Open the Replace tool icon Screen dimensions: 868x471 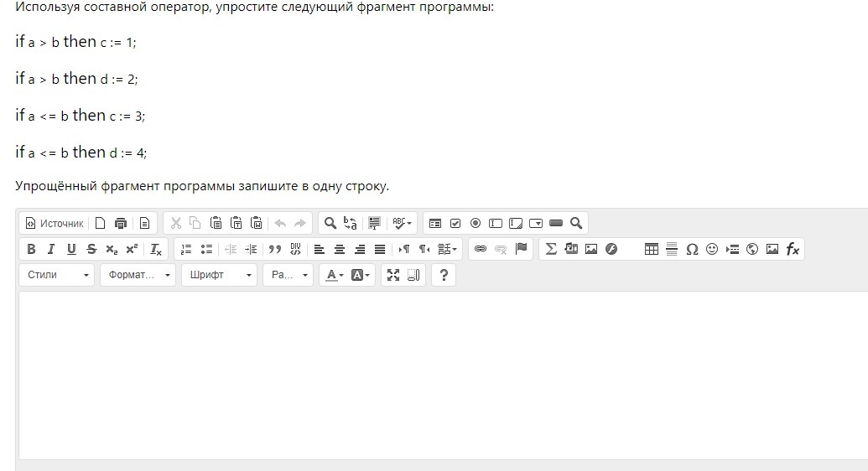(x=351, y=223)
